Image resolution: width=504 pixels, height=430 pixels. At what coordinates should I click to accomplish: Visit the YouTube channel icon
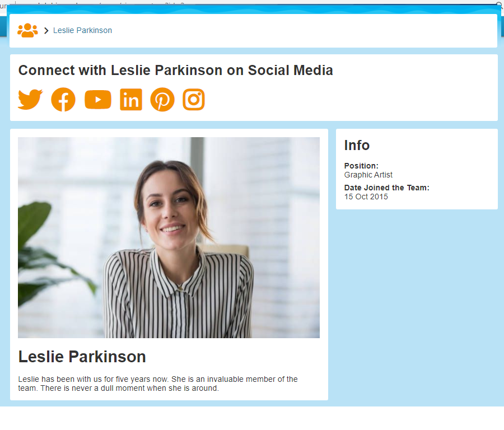click(x=98, y=100)
